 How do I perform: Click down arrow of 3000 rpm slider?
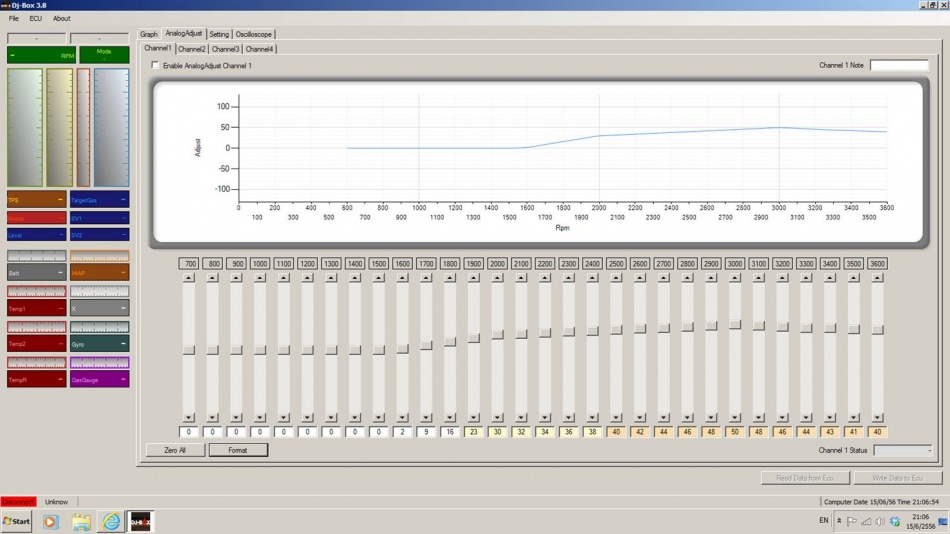point(735,418)
